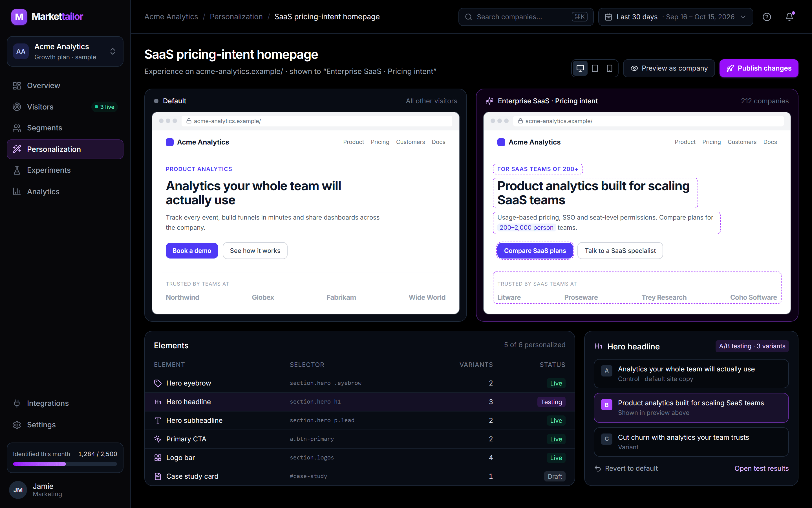Viewport: 812px width, 508px height.
Task: Open Integrations page
Action: [x=65, y=403]
